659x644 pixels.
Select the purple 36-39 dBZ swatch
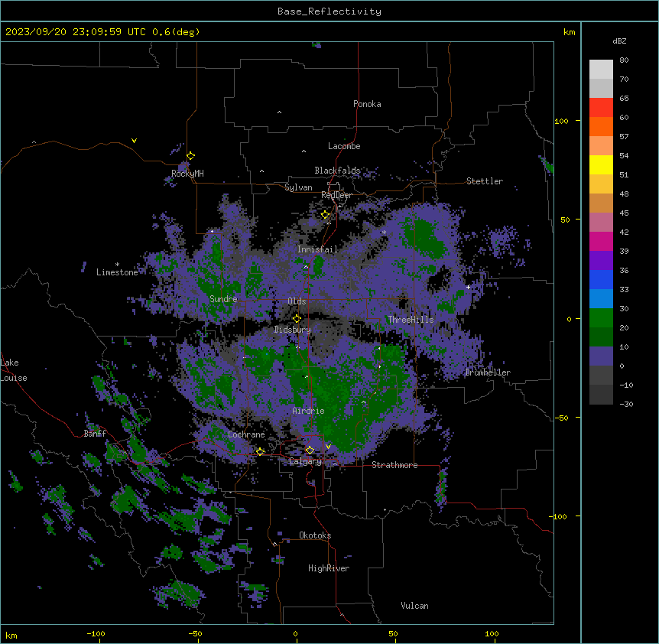click(601, 261)
